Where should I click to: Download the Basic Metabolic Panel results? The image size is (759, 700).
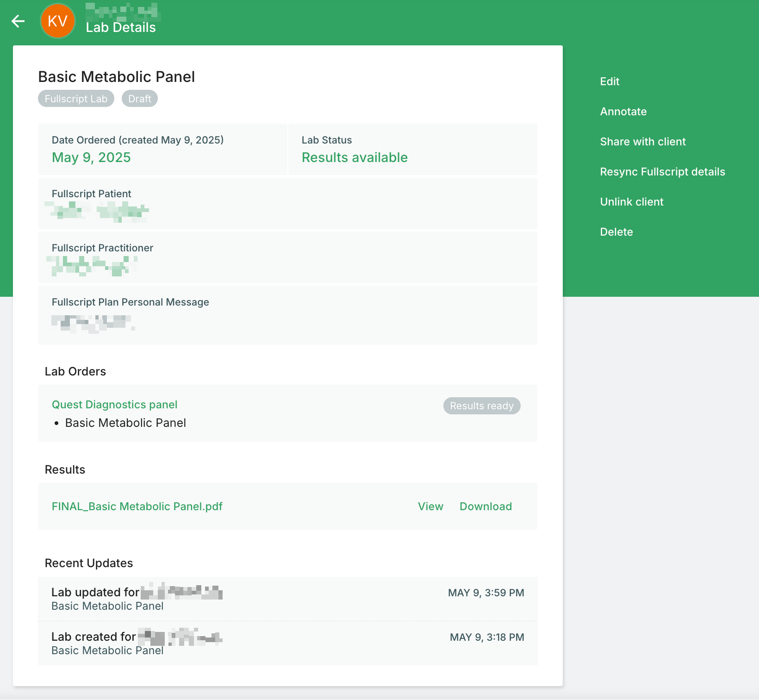tap(485, 506)
